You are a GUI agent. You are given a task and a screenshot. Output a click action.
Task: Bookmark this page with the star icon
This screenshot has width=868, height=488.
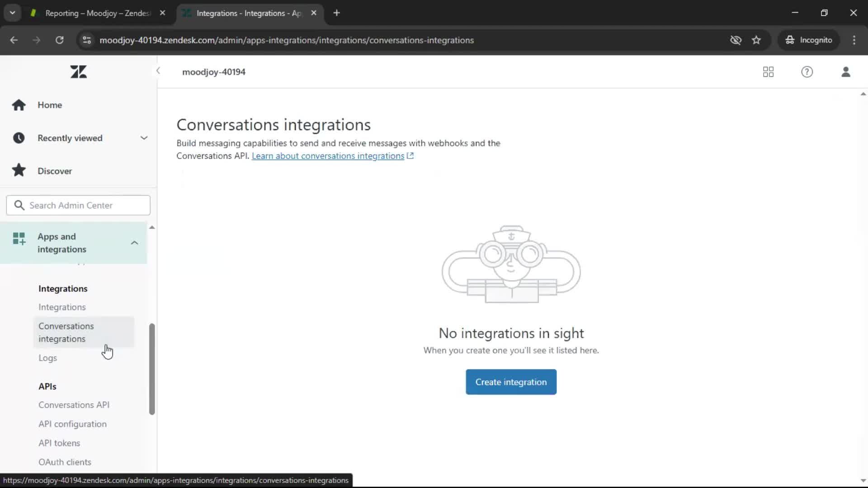coord(756,40)
